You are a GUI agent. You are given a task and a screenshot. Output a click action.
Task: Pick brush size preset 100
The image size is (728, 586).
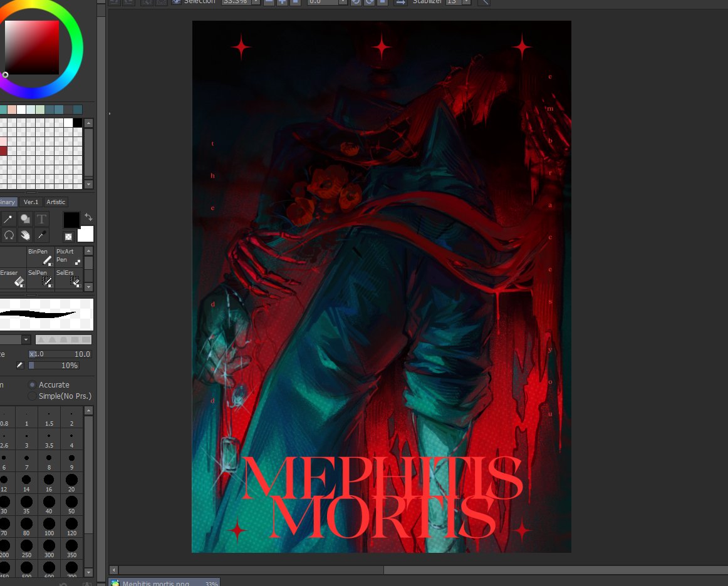[x=49, y=527]
